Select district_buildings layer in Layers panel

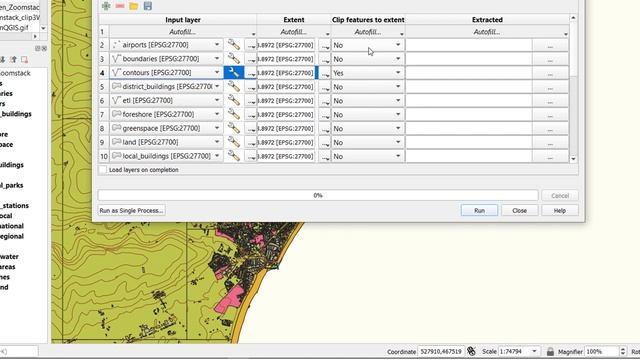coord(16,114)
